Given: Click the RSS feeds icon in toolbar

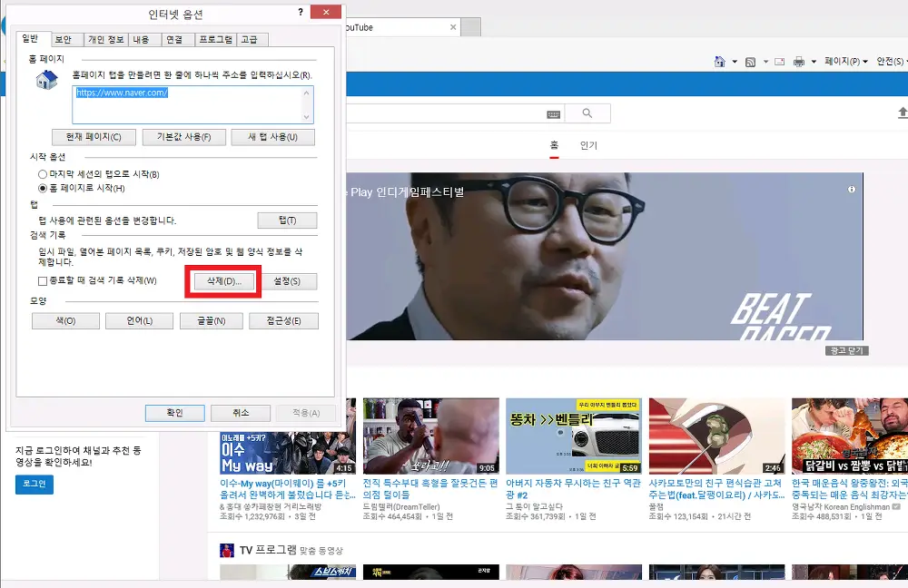Looking at the screenshot, I should [751, 62].
